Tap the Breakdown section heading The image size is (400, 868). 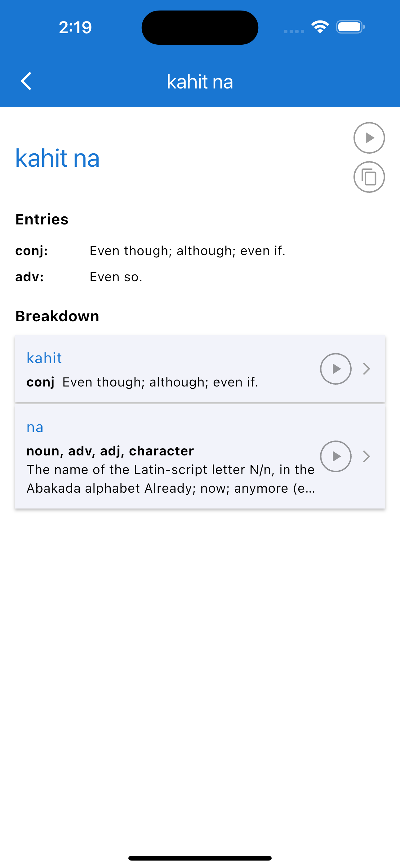click(57, 316)
